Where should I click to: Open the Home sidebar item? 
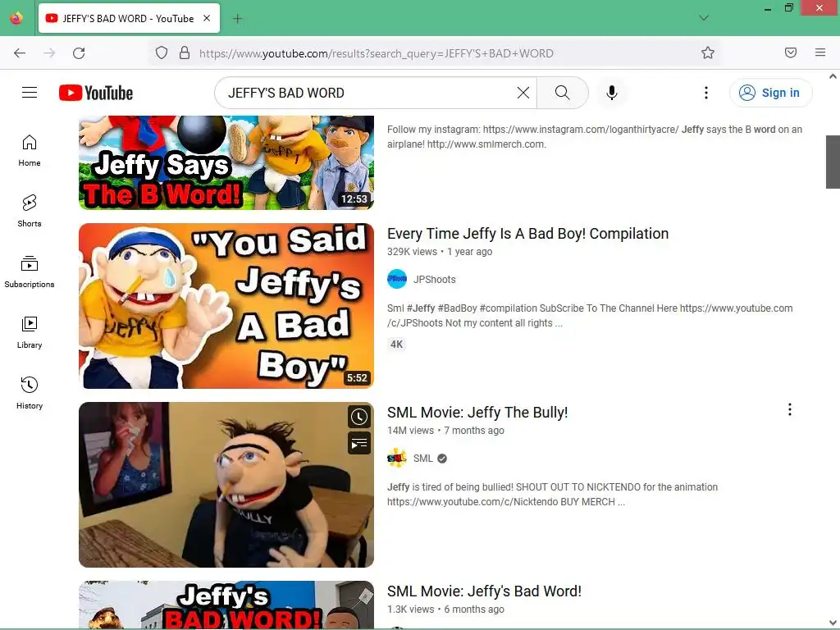pos(30,151)
